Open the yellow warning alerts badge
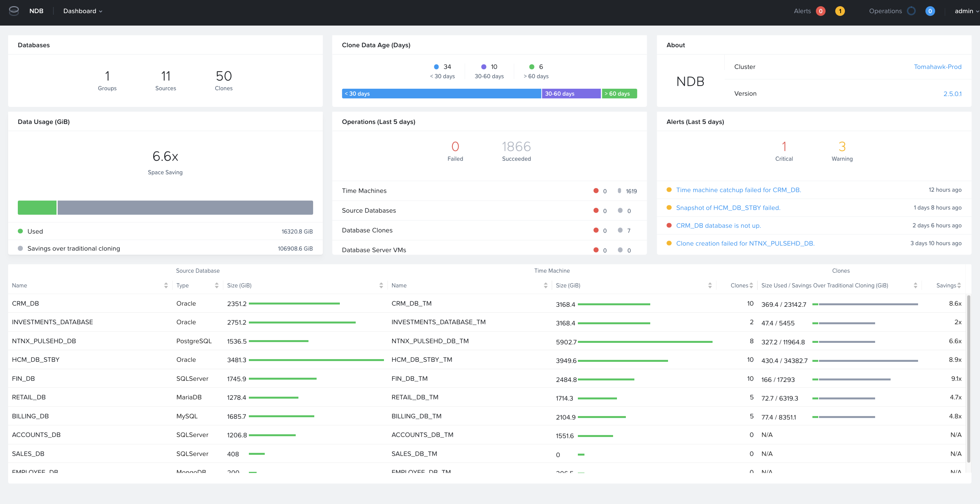Image resolution: width=980 pixels, height=504 pixels. (x=840, y=11)
